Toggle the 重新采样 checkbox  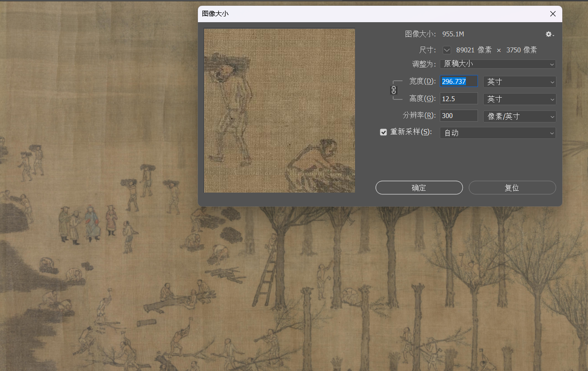[x=383, y=132]
